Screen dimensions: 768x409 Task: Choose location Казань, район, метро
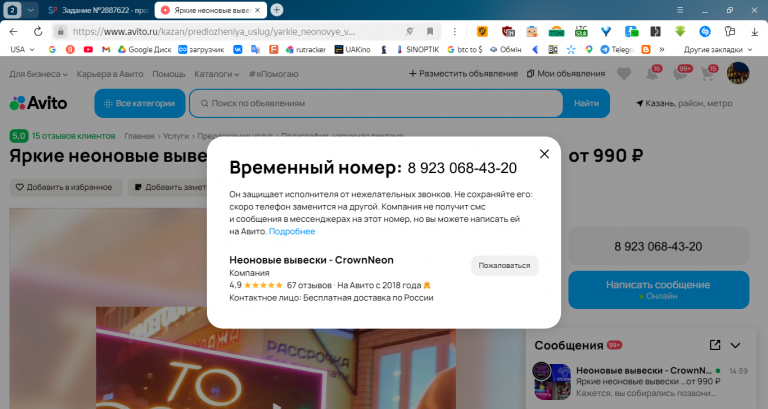click(x=684, y=103)
